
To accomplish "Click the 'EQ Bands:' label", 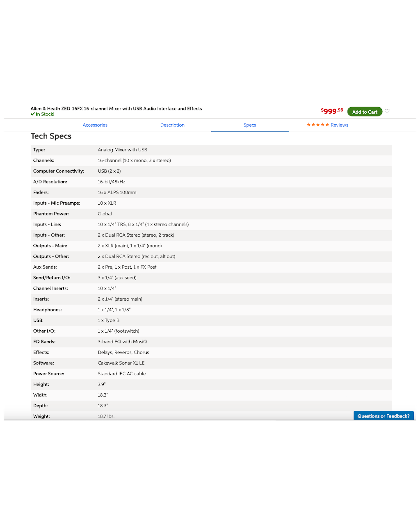I will coord(44,342).
